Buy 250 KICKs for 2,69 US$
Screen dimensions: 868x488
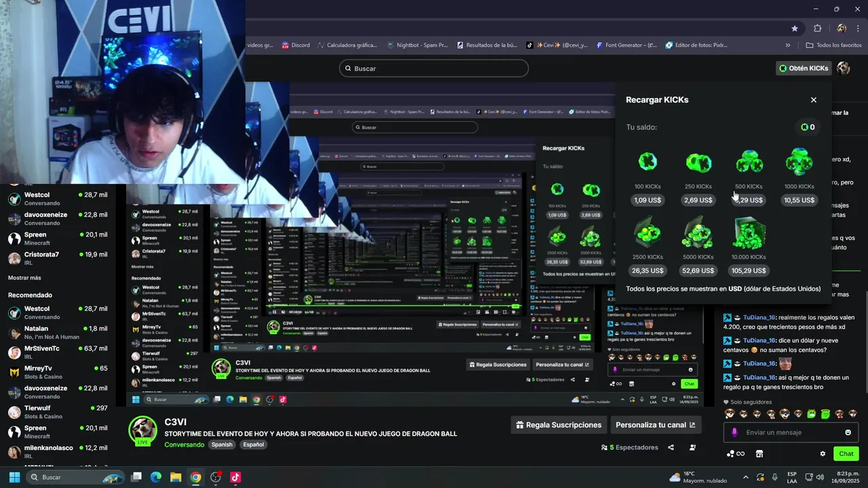[x=698, y=200]
